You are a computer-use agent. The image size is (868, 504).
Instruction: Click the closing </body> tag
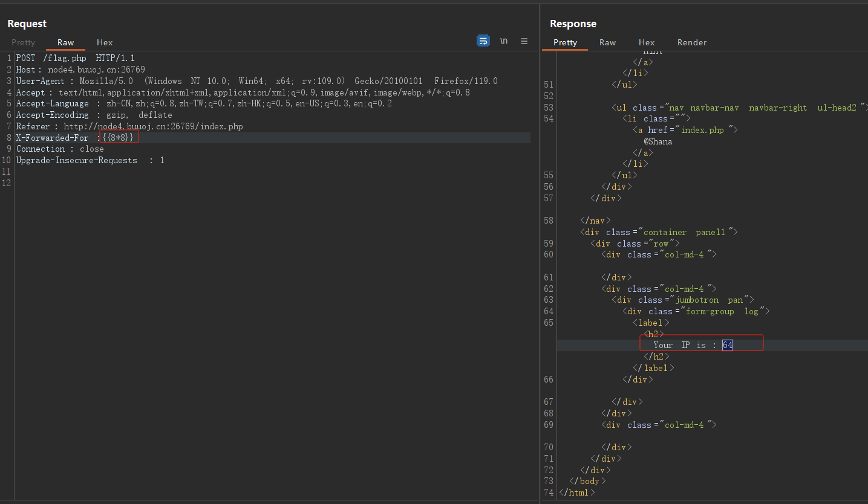pyautogui.click(x=587, y=481)
